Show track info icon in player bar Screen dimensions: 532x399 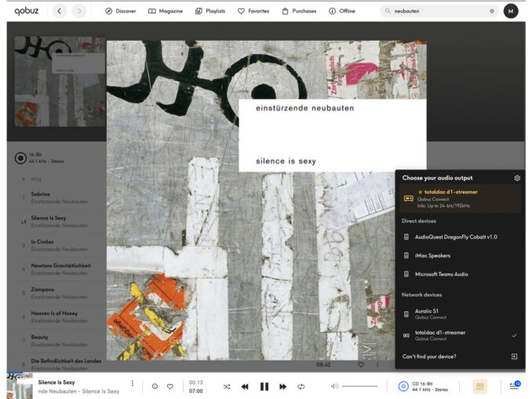coord(155,386)
